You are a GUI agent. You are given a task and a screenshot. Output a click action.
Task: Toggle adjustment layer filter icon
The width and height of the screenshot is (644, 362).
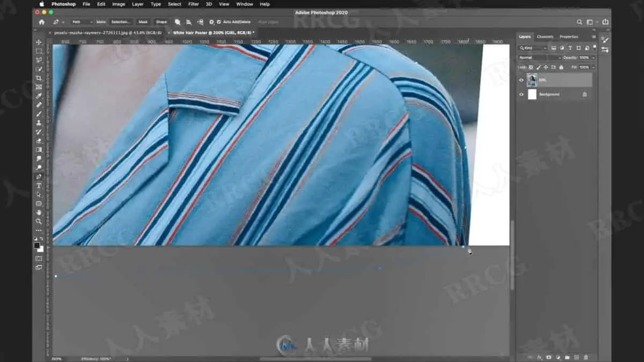[561, 48]
